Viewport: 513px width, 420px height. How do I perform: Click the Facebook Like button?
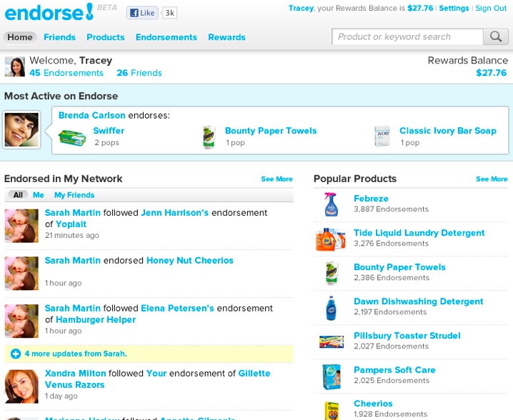[142, 13]
